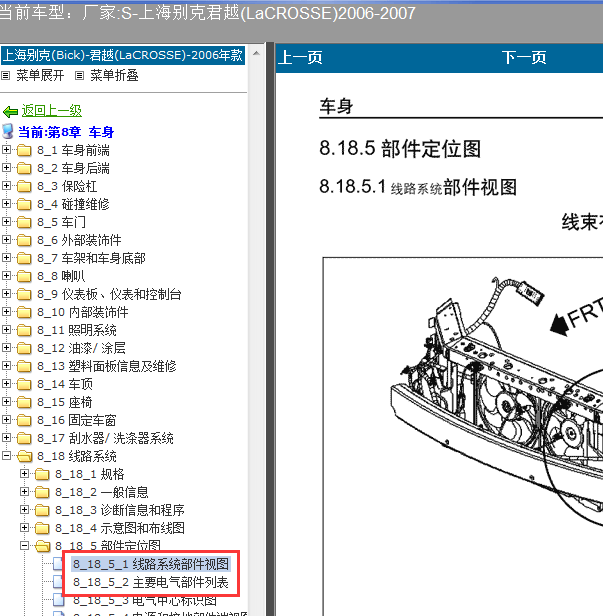This screenshot has width=603, height=616.
Task: Select the 8_7 车架和车身底部 tree label
Action: (92, 258)
